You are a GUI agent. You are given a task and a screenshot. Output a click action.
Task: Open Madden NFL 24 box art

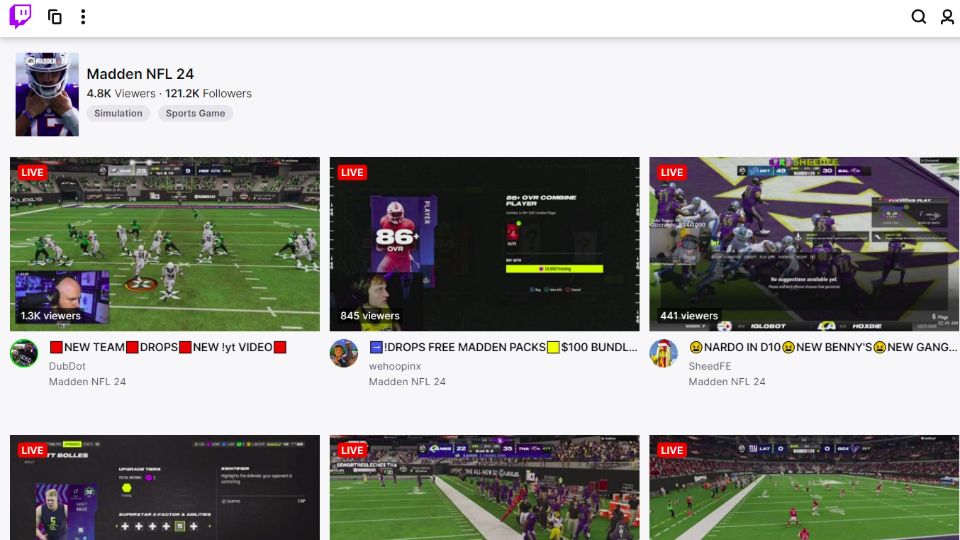(47, 94)
